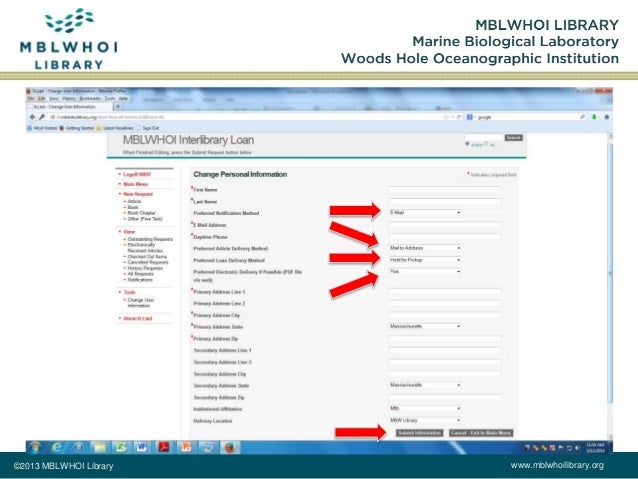The height and width of the screenshot is (479, 638).
Task: Click the Logoff link in sidebar
Action: 137,174
